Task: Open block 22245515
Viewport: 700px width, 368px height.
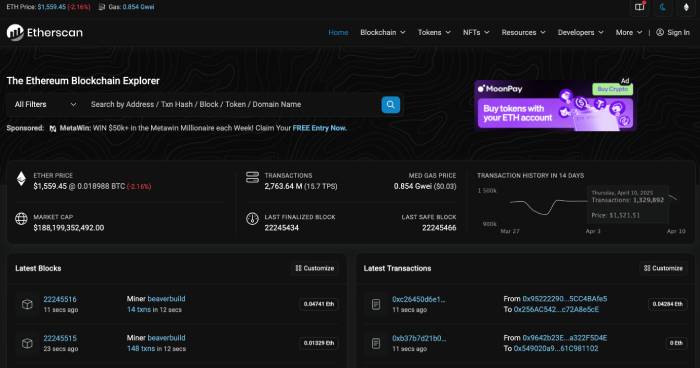Action: pos(60,338)
